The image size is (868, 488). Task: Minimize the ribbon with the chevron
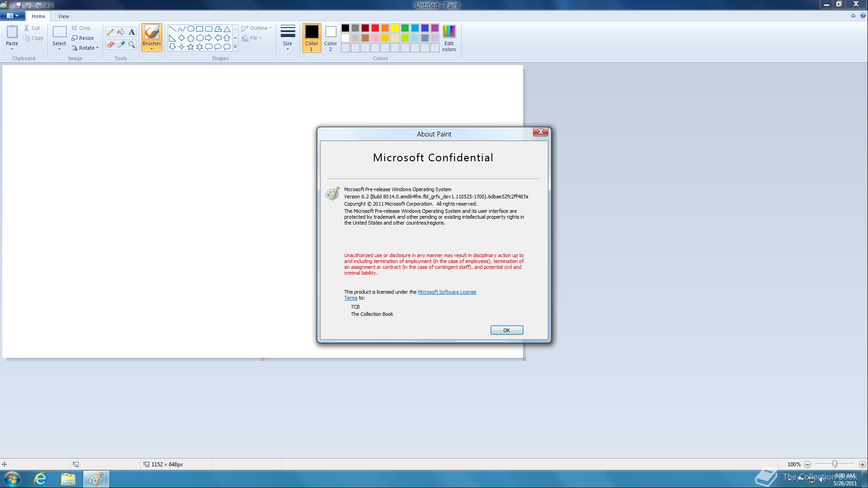[x=853, y=16]
